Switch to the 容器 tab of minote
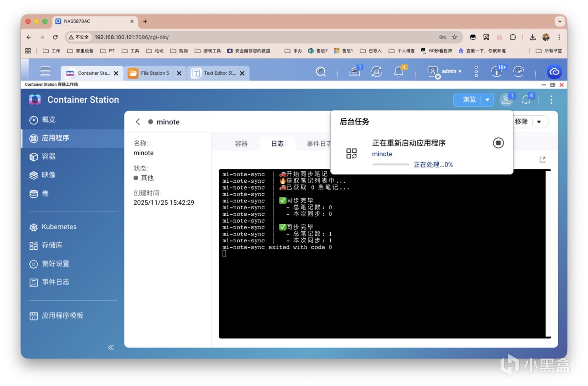 click(x=241, y=144)
